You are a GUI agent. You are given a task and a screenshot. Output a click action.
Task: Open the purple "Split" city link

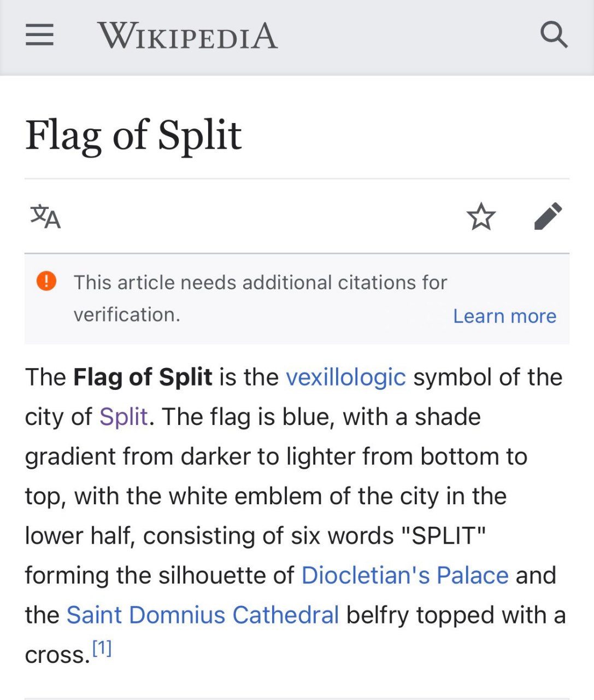pyautogui.click(x=123, y=417)
